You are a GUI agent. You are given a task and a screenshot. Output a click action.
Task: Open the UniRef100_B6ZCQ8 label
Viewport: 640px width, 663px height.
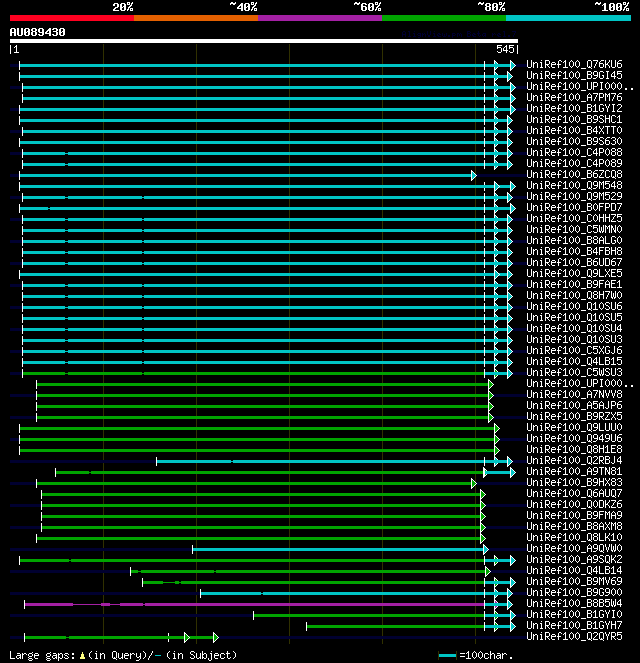click(x=574, y=174)
